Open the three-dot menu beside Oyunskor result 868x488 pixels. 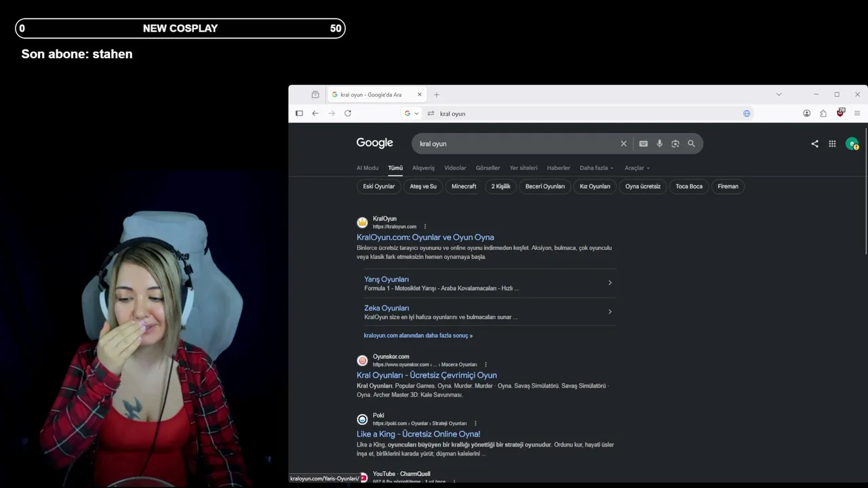pyautogui.click(x=486, y=365)
